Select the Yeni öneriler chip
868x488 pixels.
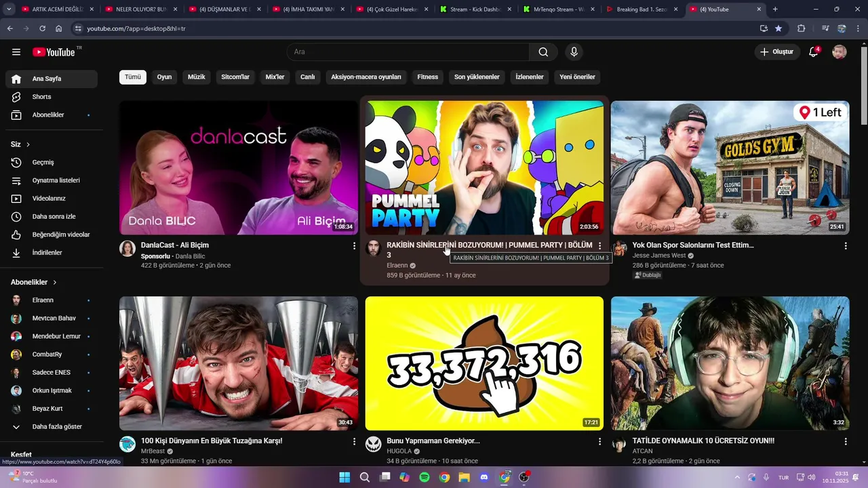tap(578, 77)
